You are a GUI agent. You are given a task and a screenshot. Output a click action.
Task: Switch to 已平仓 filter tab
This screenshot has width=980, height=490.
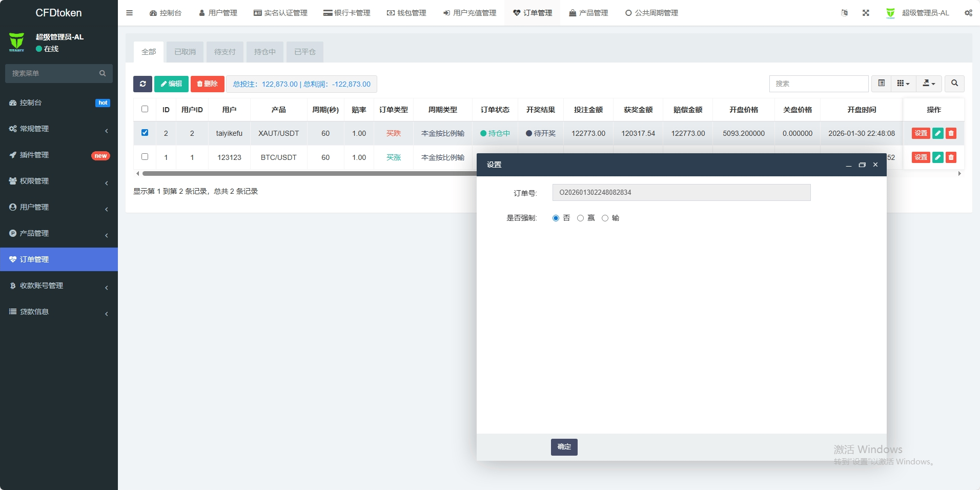point(305,52)
